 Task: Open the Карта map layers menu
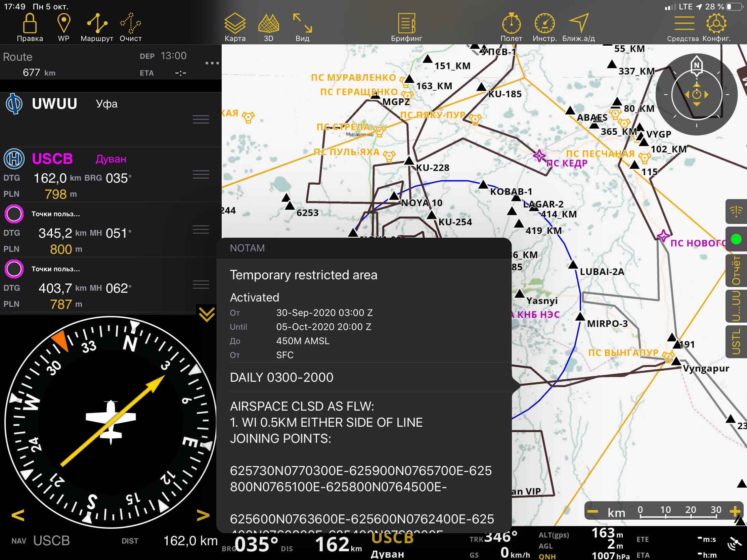click(x=235, y=24)
